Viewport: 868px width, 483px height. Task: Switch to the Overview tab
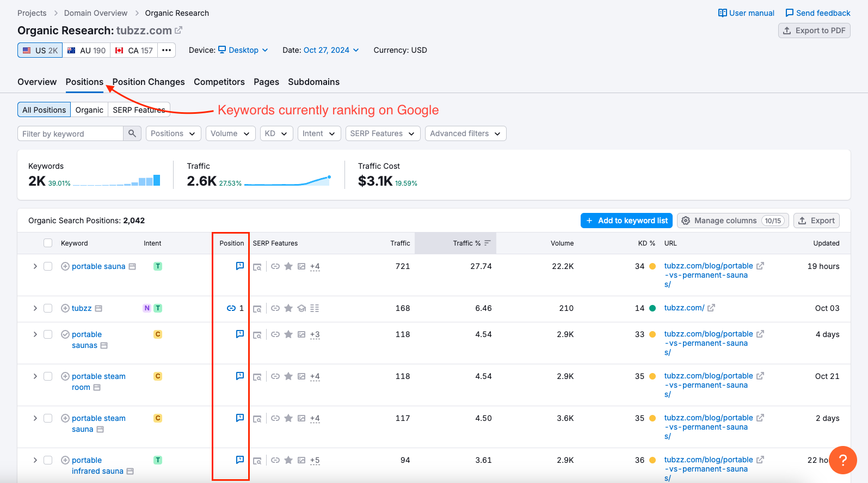point(37,82)
